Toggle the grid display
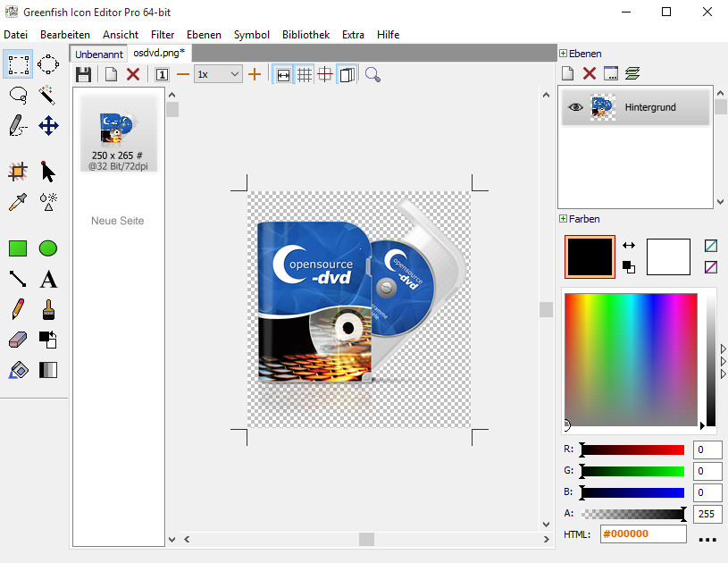The image size is (728, 563). [305, 74]
